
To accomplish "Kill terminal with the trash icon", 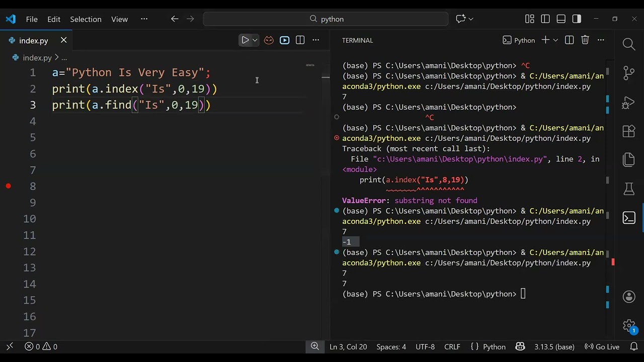I will pyautogui.click(x=585, y=40).
